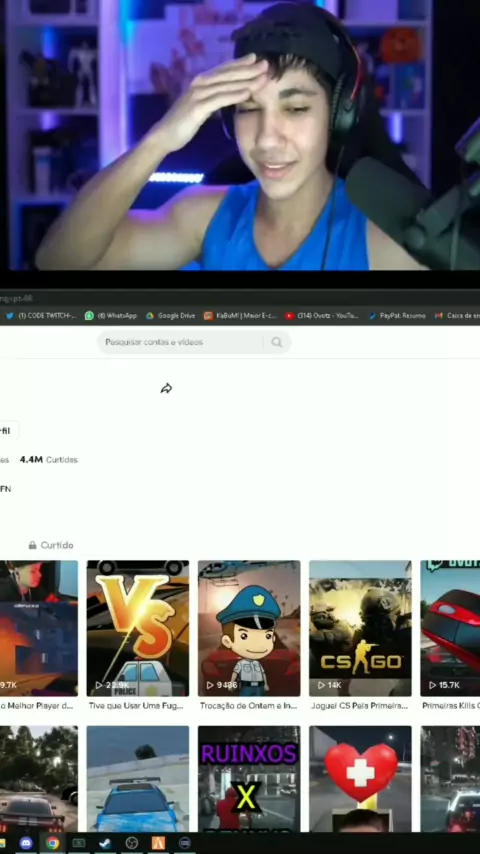Screen dimensions: 480x854
Task: Open the VS police car video
Action: click(138, 628)
